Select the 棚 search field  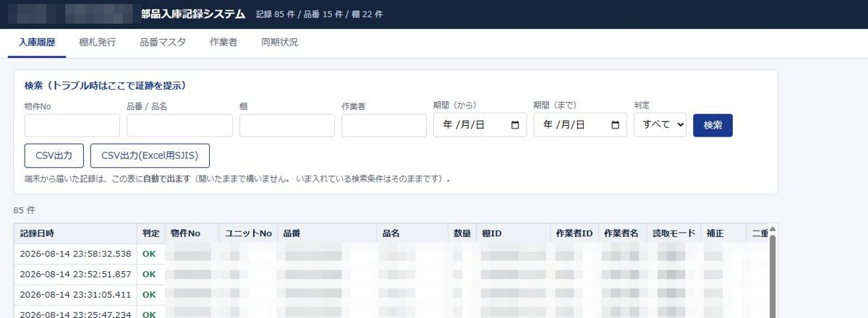pyautogui.click(x=287, y=125)
